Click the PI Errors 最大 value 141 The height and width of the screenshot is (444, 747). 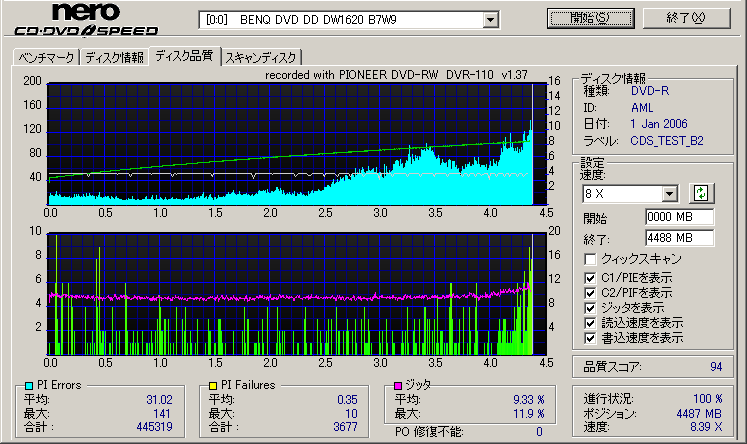tap(162, 414)
